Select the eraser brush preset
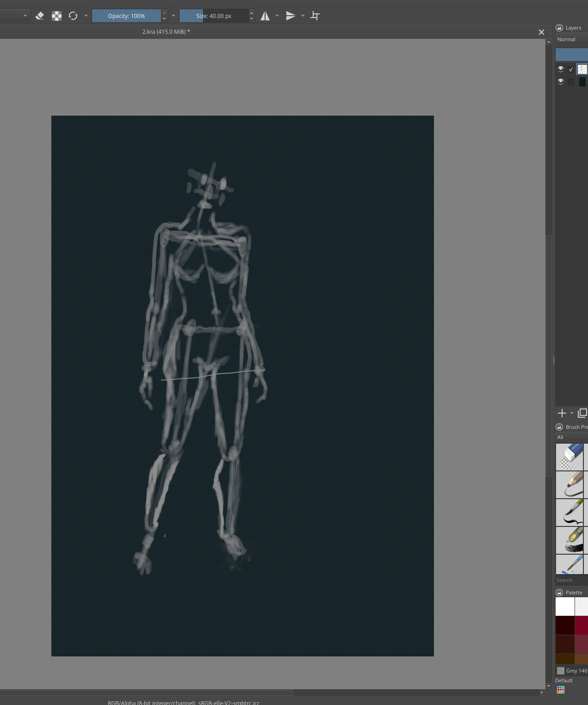This screenshot has height=705, width=588. (x=569, y=457)
